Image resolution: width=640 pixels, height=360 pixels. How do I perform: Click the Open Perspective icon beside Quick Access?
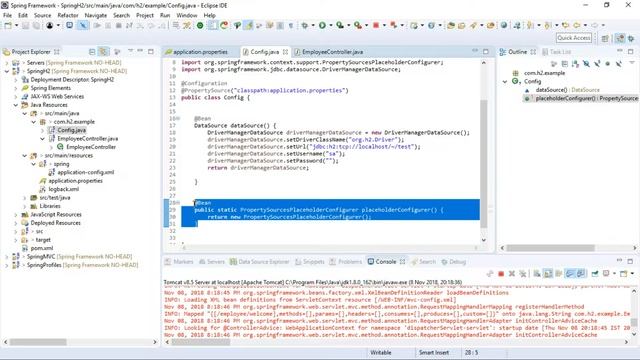[605, 38]
